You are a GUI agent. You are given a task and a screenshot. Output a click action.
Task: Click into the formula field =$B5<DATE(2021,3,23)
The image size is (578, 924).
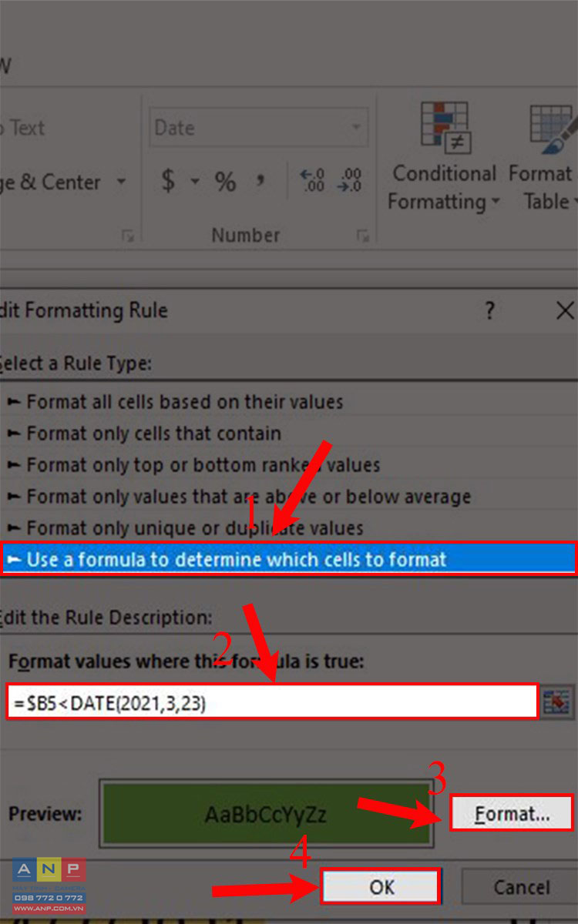pos(271,702)
